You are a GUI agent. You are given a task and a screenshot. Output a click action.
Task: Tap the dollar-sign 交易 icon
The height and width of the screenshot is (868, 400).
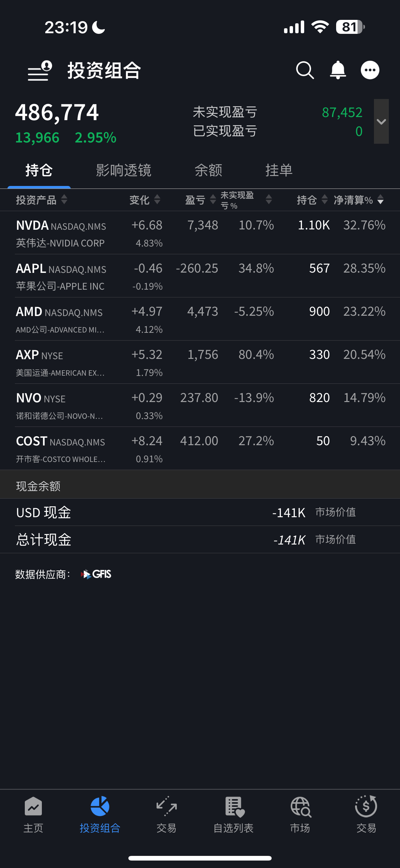pyautogui.click(x=366, y=806)
